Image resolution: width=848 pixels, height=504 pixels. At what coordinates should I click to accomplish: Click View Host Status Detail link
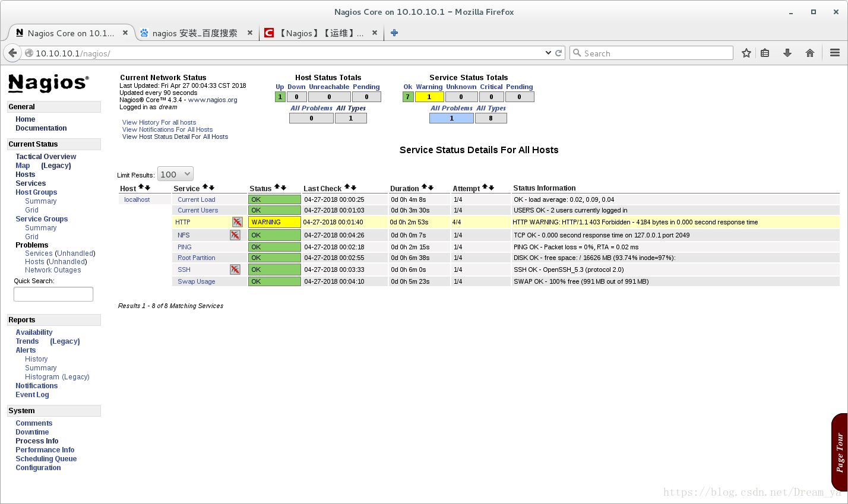(x=175, y=137)
